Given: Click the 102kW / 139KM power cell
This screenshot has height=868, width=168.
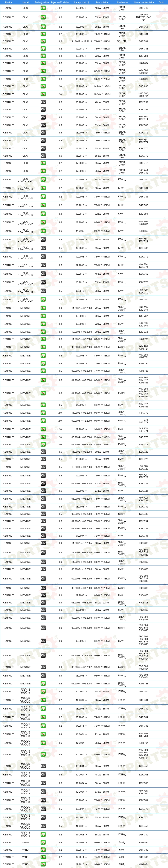Looking at the screenshot, I should click(x=102, y=94).
